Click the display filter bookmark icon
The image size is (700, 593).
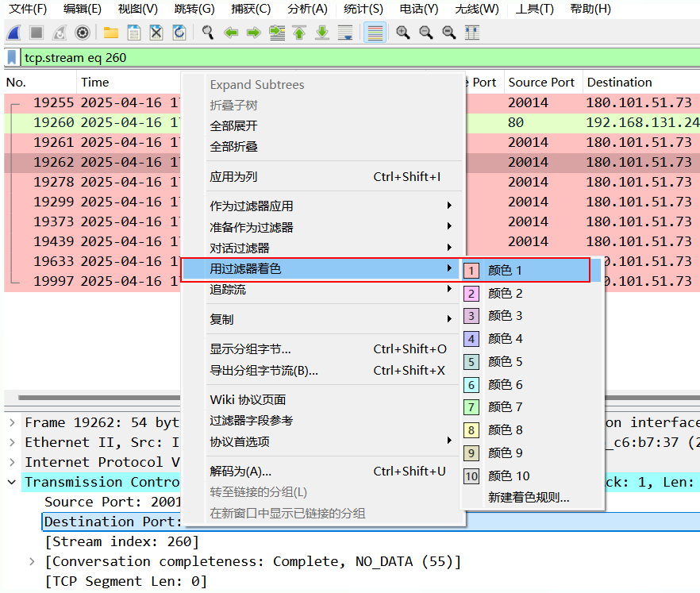[12, 58]
